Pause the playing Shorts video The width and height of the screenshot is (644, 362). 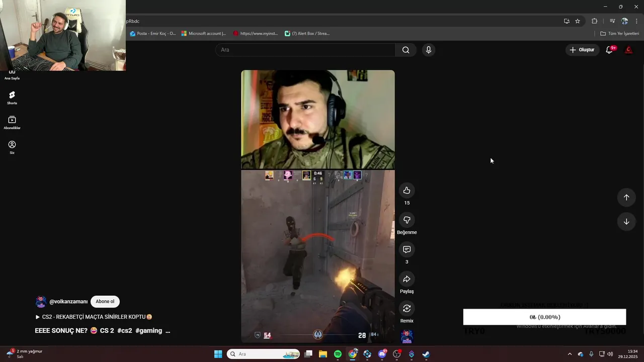(318, 206)
